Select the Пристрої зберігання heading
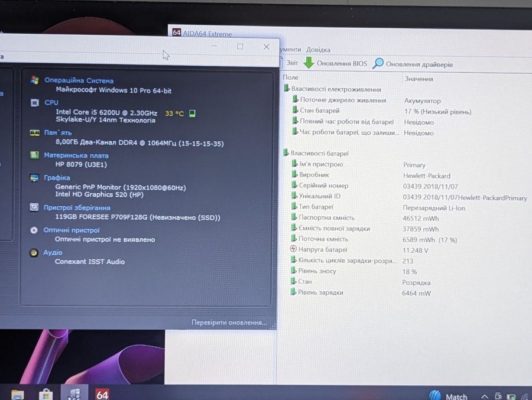 click(x=77, y=207)
